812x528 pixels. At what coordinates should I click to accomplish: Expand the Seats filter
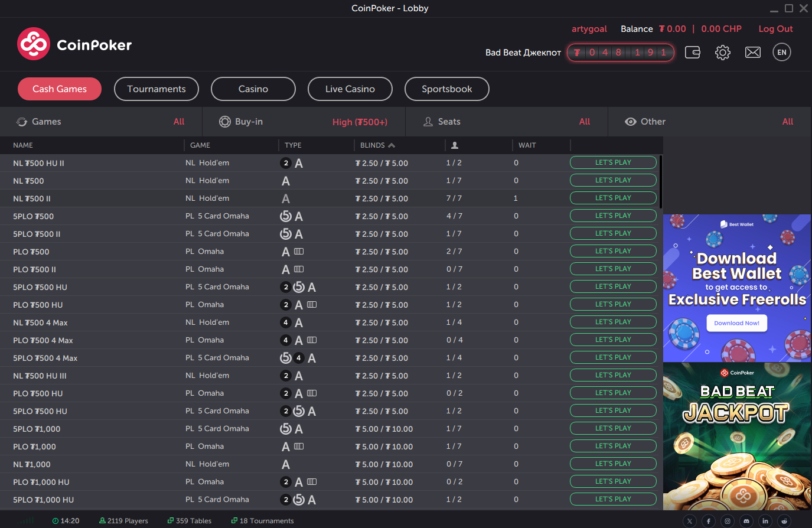click(x=506, y=122)
